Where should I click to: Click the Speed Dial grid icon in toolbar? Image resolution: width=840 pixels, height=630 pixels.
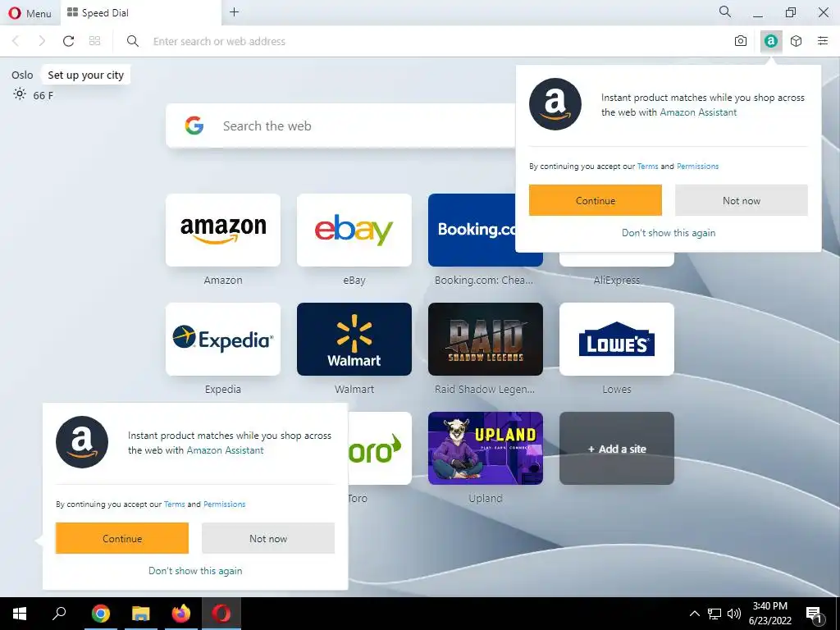point(95,41)
